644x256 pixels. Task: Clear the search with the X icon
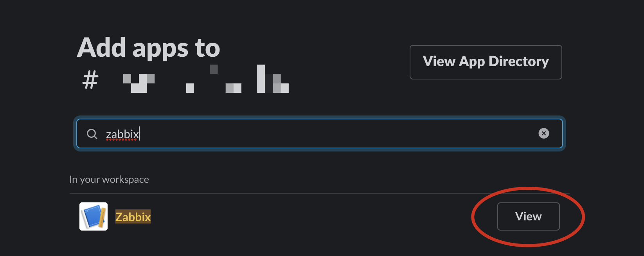click(x=543, y=133)
